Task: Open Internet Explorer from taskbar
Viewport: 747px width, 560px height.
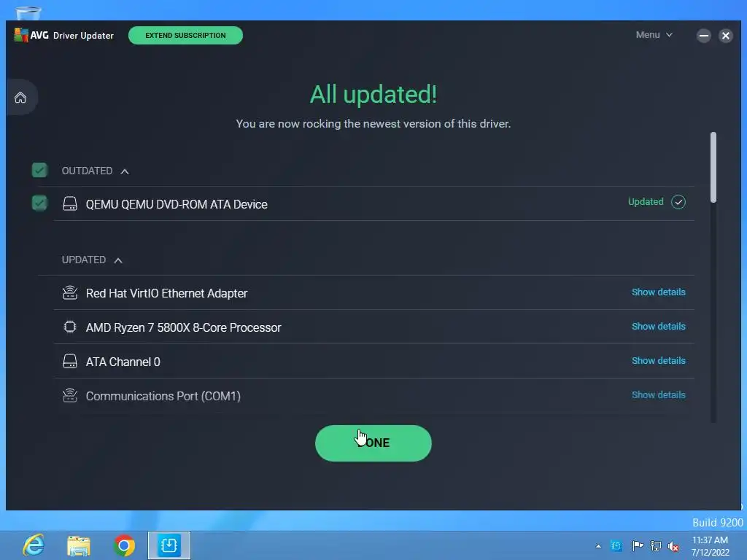Action: 34,545
